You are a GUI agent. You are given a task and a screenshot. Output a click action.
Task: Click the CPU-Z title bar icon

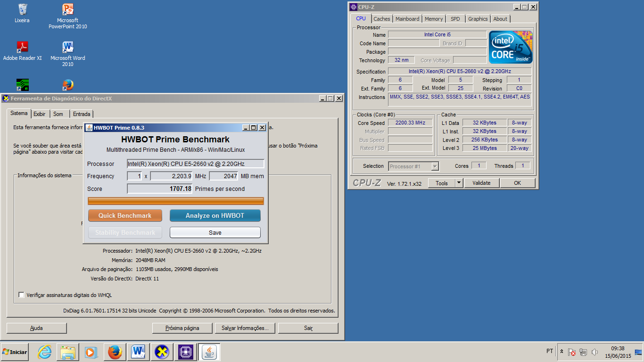pos(354,7)
